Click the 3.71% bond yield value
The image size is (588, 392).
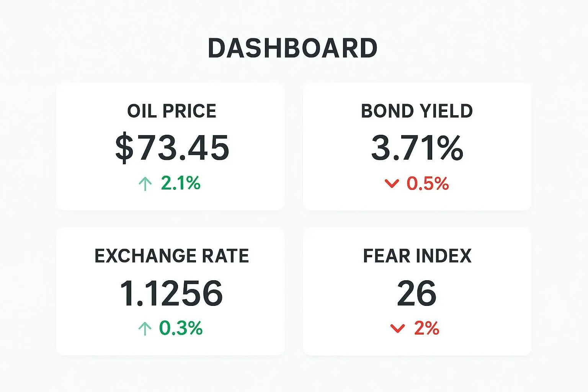click(x=417, y=148)
